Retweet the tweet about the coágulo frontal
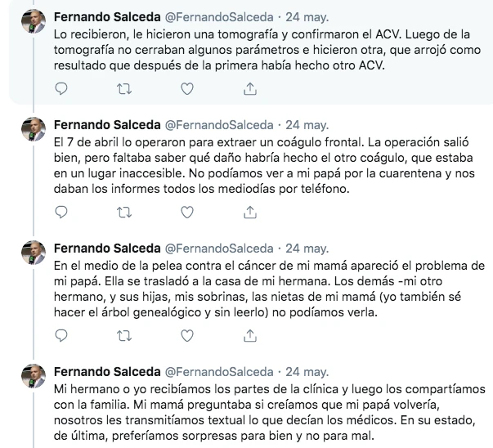 pyautogui.click(x=124, y=213)
